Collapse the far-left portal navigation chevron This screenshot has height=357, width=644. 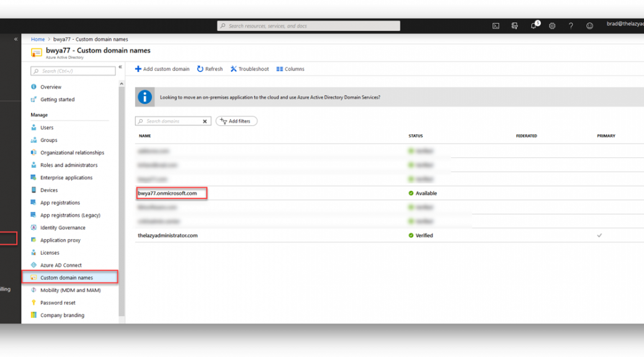(16, 40)
